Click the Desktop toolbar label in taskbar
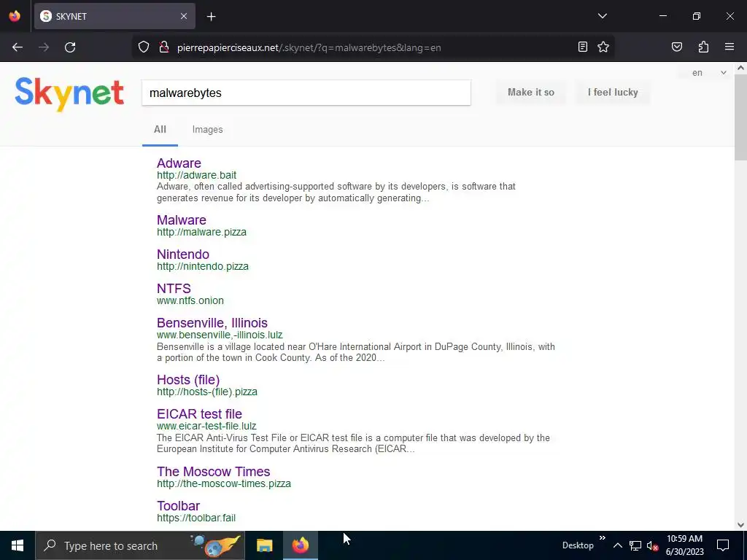 [x=578, y=545]
